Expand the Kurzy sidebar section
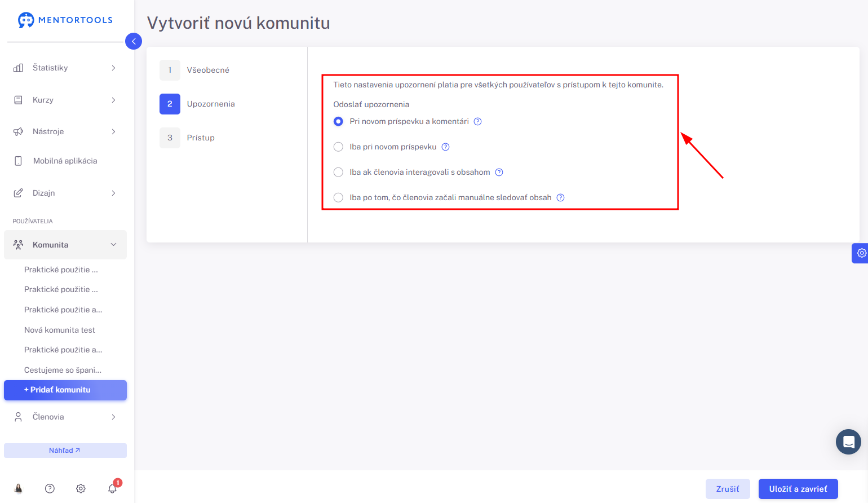Viewport: 868px width, 503px height. (65, 100)
